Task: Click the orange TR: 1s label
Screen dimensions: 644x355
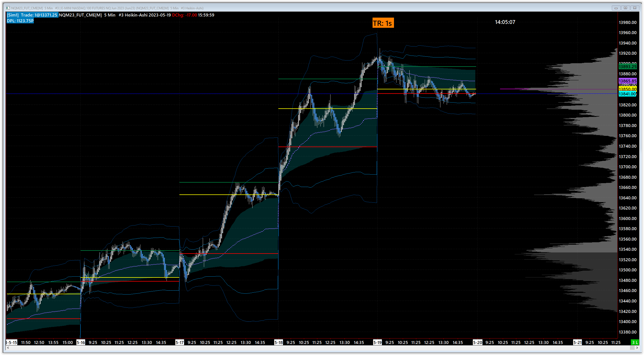Action: pyautogui.click(x=383, y=23)
